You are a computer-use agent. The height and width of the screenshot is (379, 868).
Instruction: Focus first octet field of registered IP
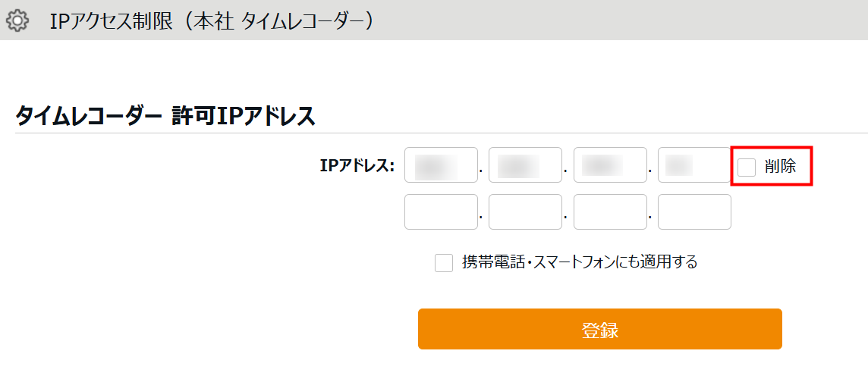pyautogui.click(x=441, y=165)
